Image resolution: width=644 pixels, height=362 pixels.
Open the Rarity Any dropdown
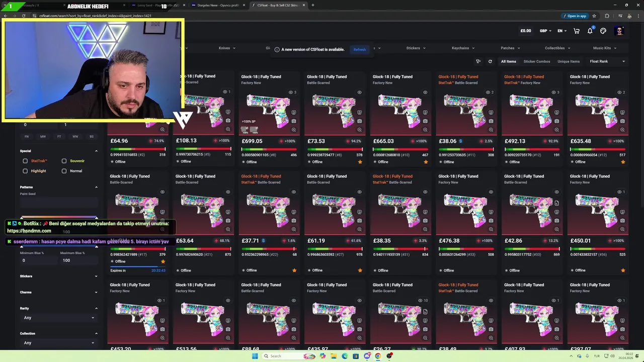(x=58, y=318)
